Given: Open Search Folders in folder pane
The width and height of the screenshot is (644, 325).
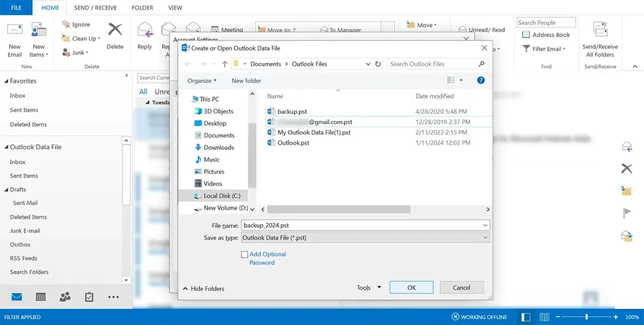Looking at the screenshot, I should 29,272.
